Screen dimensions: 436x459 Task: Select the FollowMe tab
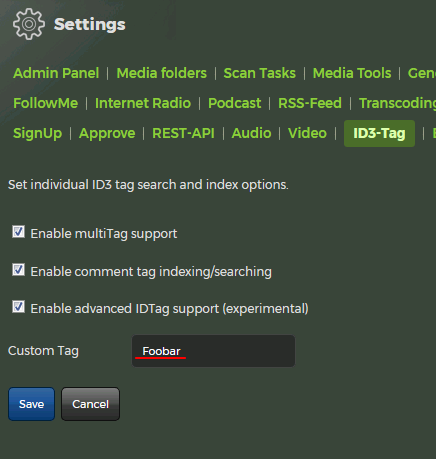[x=45, y=103]
